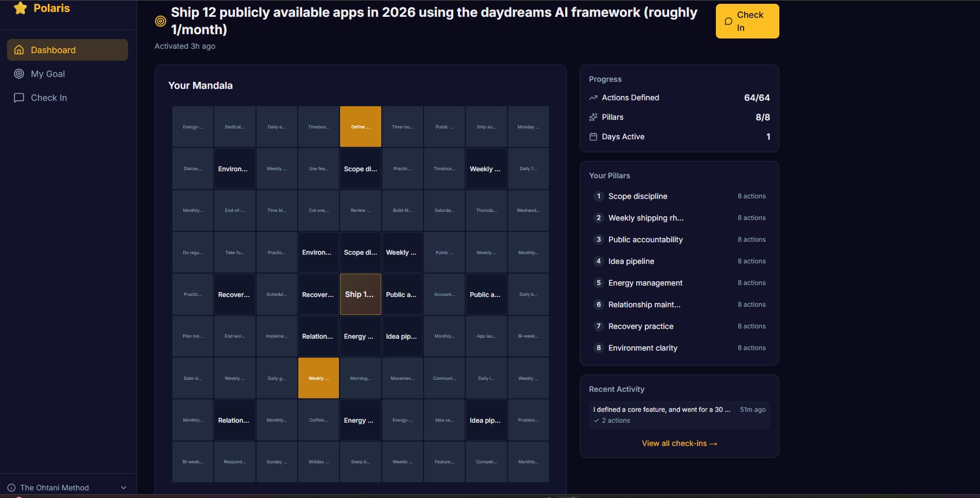Select the Scope discipline pillar row
This screenshot has height=498, width=980.
point(679,196)
